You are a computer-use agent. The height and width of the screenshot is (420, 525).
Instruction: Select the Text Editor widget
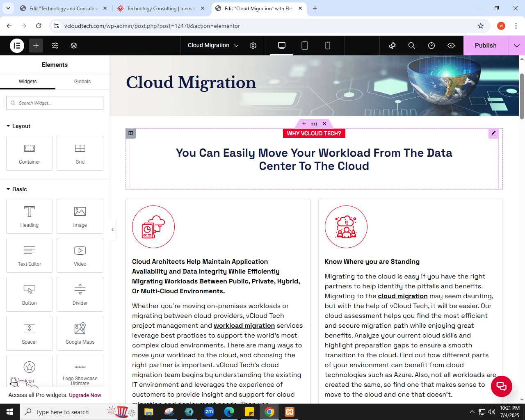29,255
